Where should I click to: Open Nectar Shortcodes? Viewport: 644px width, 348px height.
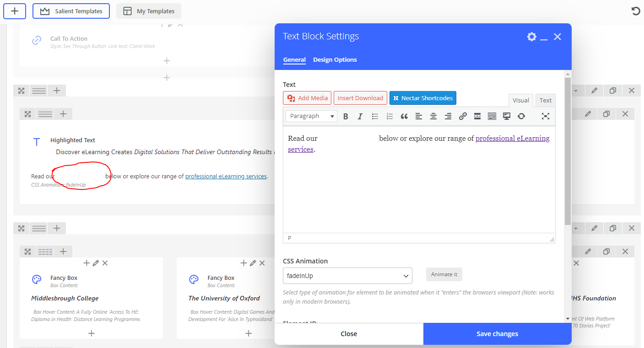coord(422,98)
